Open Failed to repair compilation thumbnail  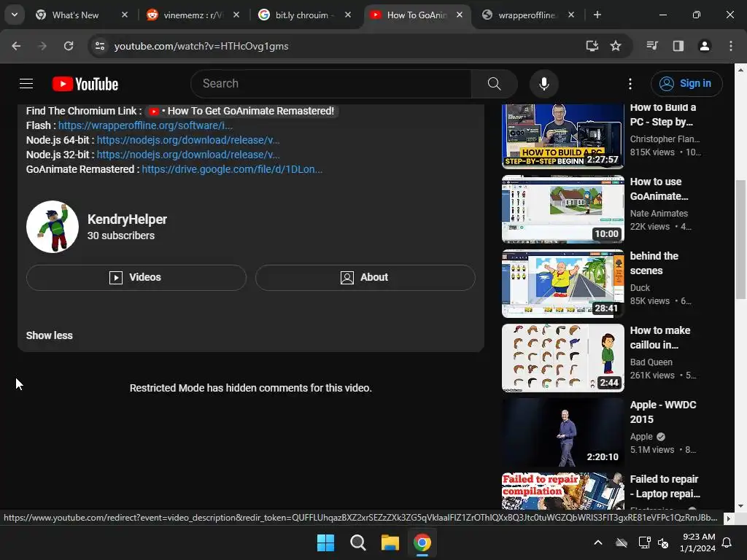(562, 491)
